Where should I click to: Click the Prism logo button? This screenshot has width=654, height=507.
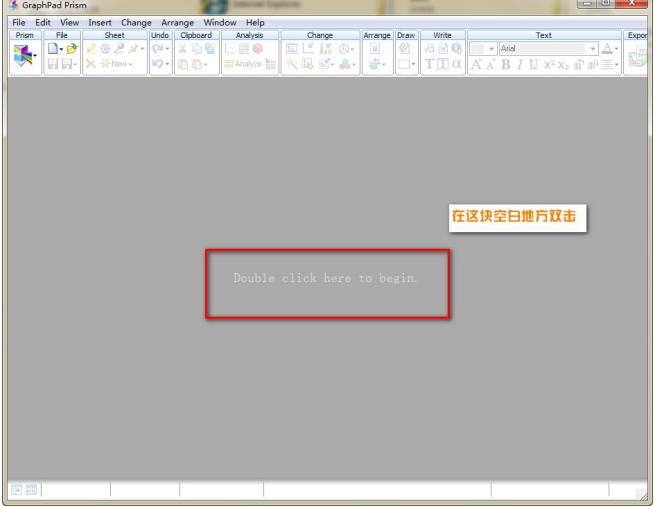tap(23, 55)
